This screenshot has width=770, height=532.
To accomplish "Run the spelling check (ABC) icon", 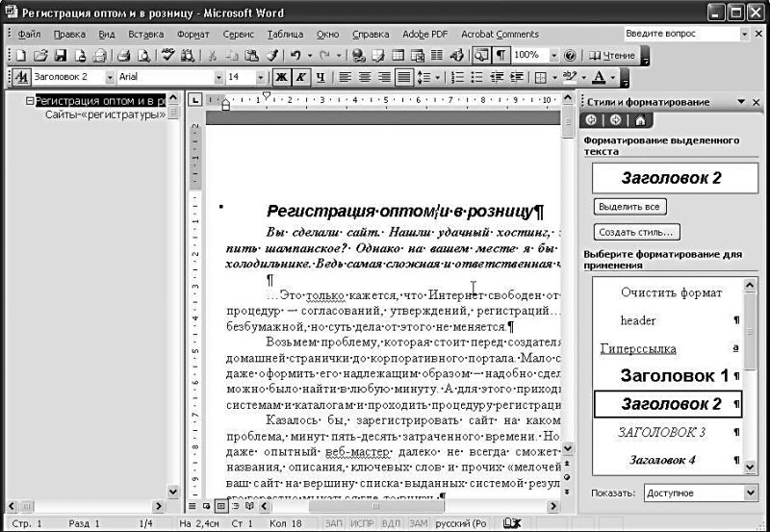I will click(x=167, y=56).
